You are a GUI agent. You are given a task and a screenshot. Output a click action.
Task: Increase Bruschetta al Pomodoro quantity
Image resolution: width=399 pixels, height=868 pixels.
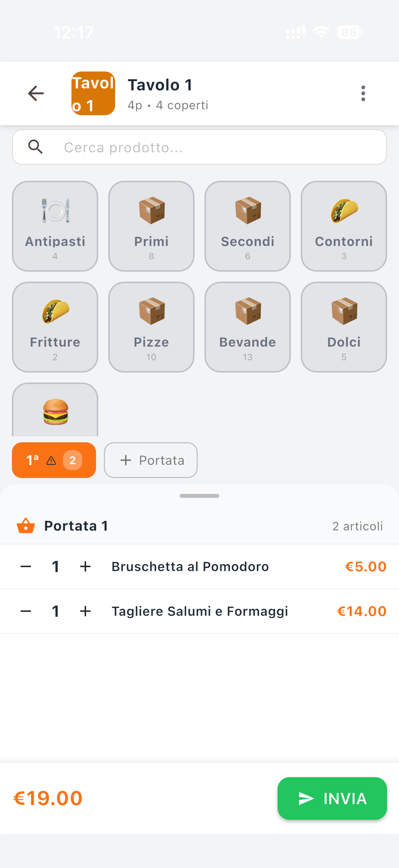85,567
